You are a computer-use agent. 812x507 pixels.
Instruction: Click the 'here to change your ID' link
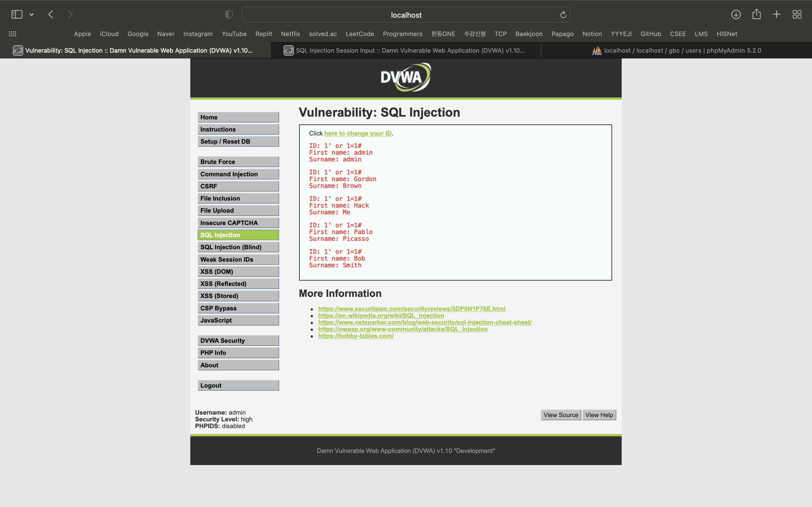[x=358, y=134]
